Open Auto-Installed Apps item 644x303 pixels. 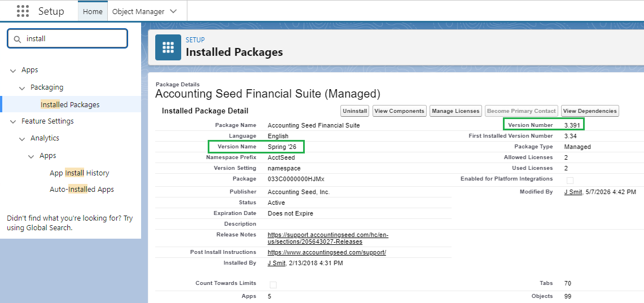pos(82,189)
